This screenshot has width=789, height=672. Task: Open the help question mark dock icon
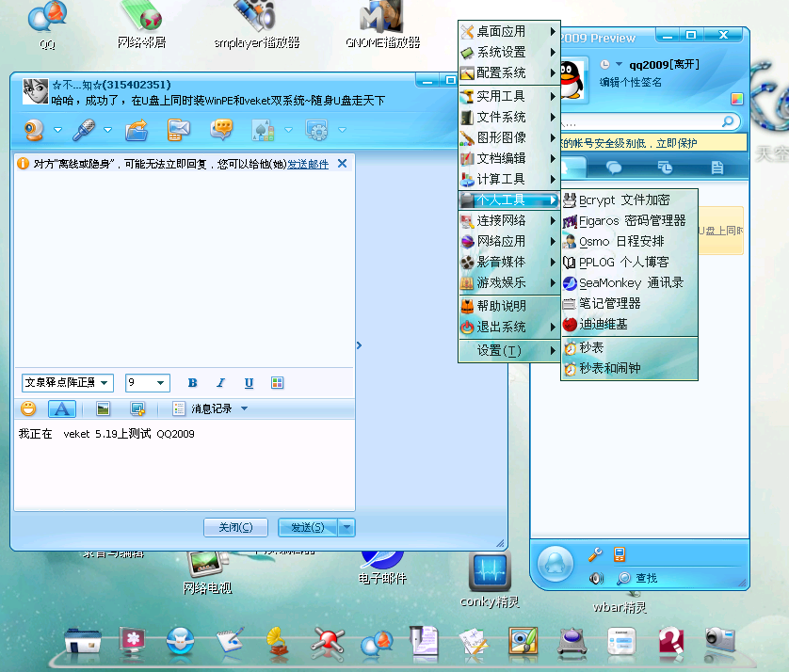click(x=670, y=641)
